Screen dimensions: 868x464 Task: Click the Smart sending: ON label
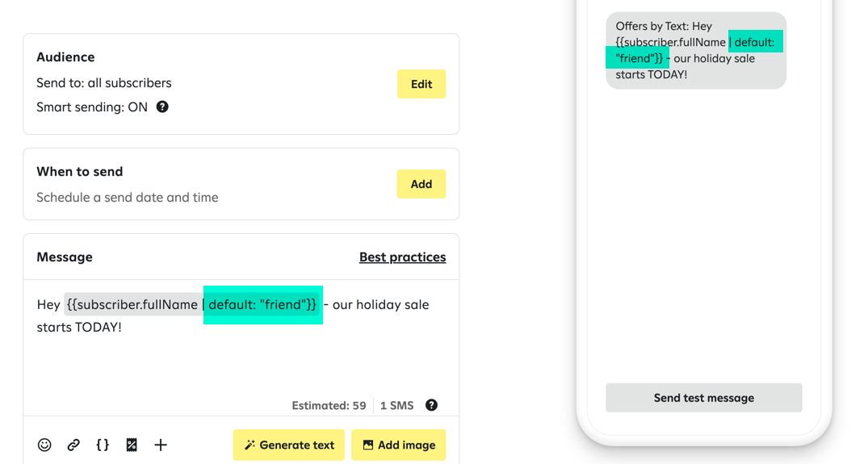pyautogui.click(x=92, y=107)
